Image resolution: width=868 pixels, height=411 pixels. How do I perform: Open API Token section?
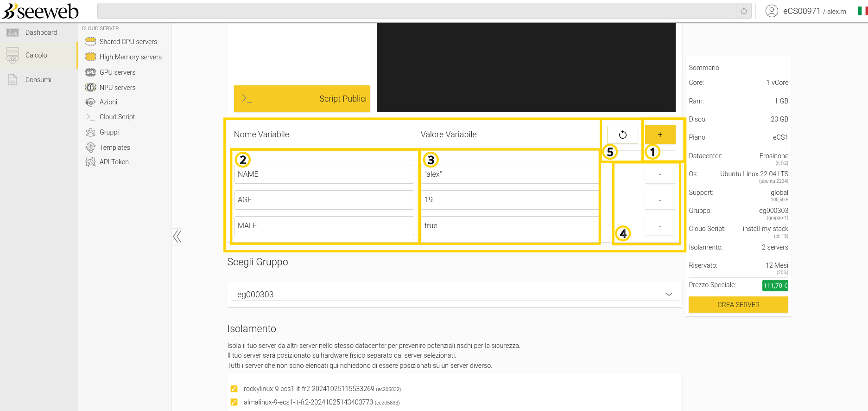114,162
